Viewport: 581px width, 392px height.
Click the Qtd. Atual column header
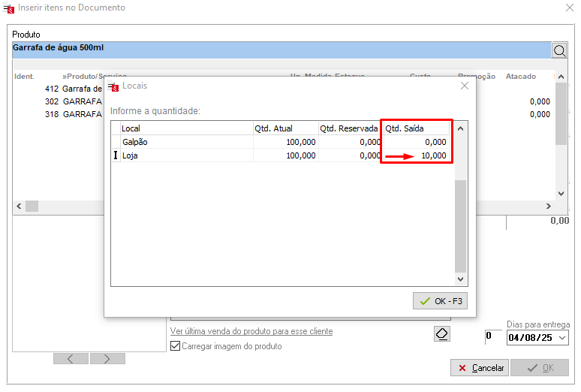coord(285,128)
